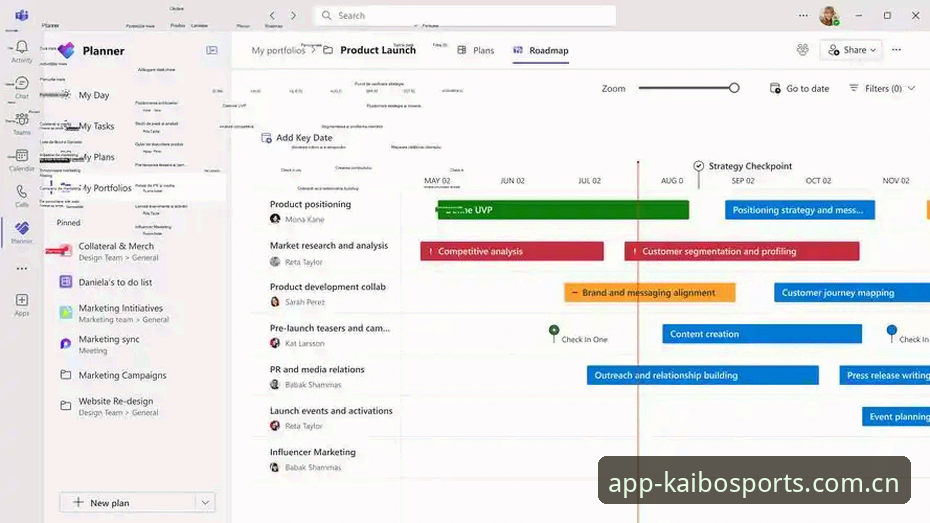Click the Product Launch portfolio title

click(378, 50)
